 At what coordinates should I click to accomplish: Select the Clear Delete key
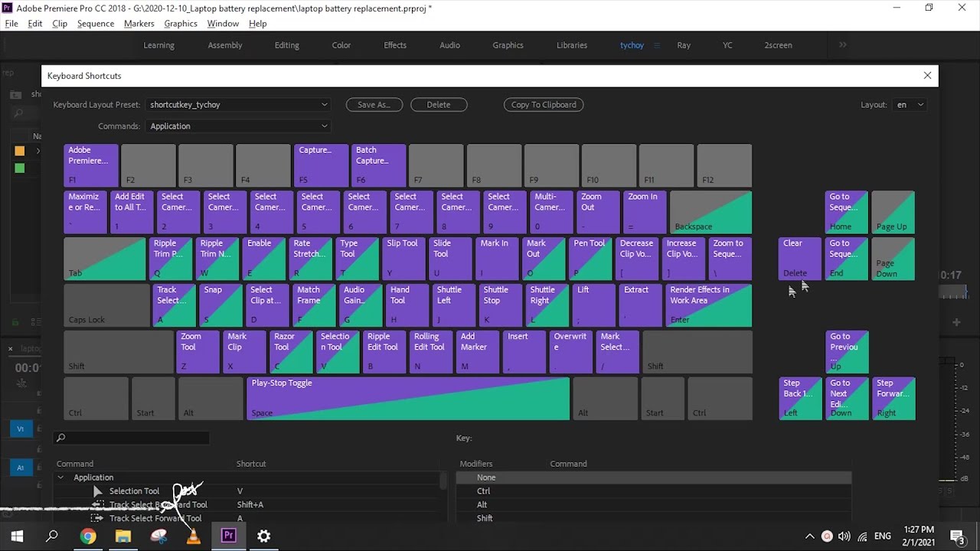click(800, 259)
